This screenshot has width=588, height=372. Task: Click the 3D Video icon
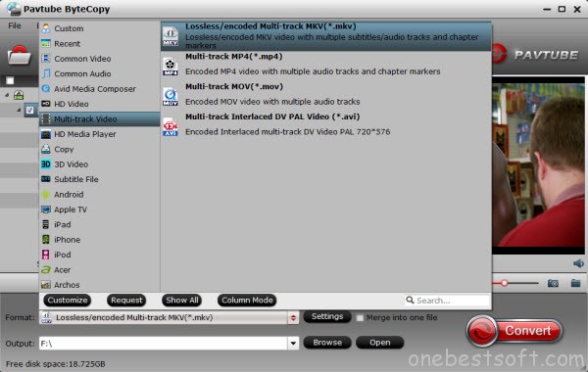point(46,164)
